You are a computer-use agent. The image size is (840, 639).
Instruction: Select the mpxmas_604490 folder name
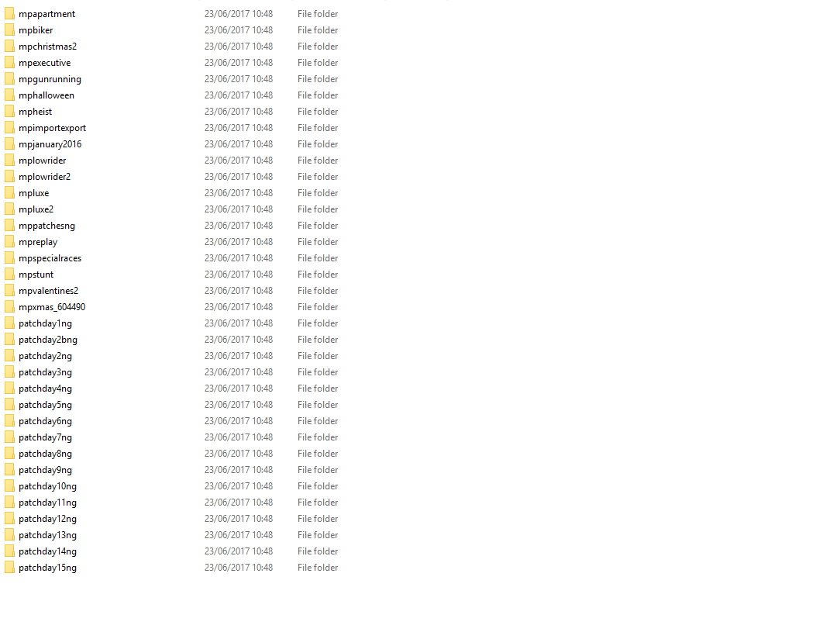pos(52,307)
